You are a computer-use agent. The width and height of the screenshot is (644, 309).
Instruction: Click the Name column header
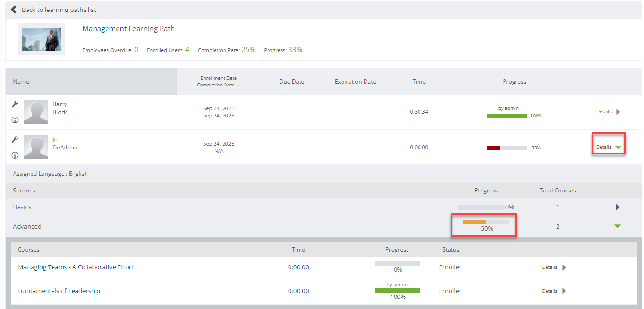point(21,81)
